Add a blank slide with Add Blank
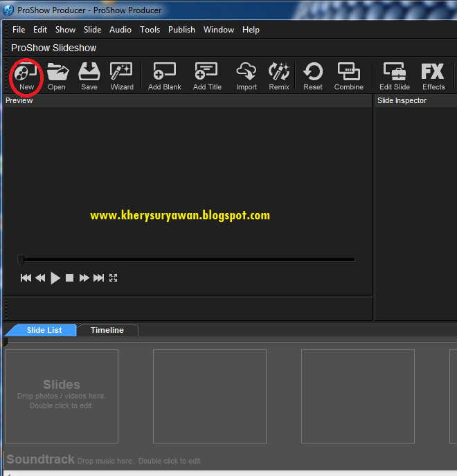457x476 pixels. click(164, 76)
